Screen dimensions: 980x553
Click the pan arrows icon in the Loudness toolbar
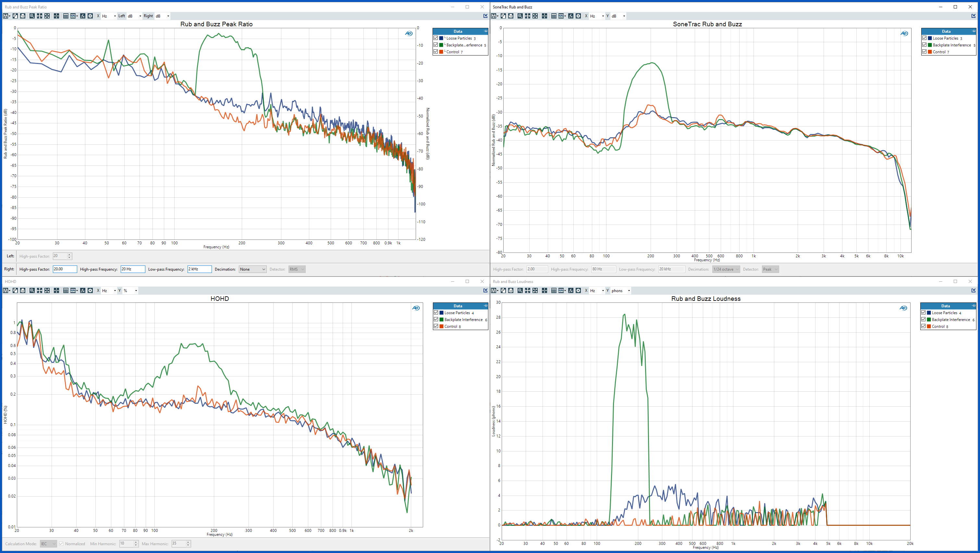click(x=528, y=290)
